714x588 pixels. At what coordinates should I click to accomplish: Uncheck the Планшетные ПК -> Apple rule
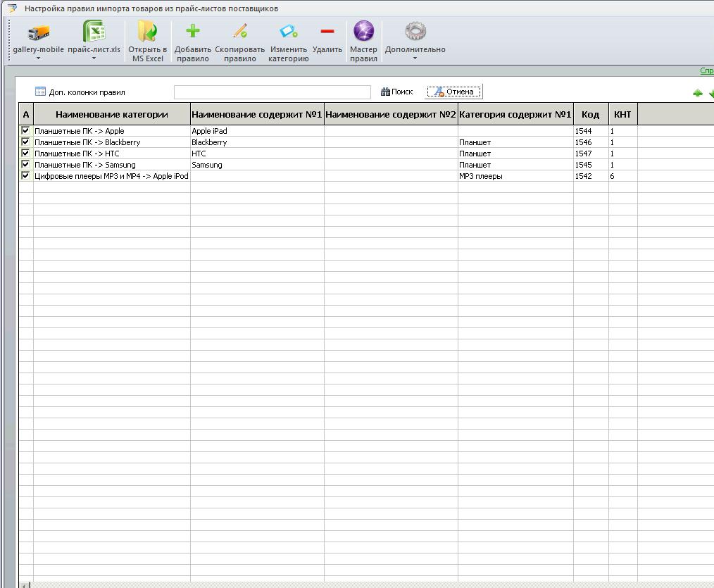pos(25,131)
